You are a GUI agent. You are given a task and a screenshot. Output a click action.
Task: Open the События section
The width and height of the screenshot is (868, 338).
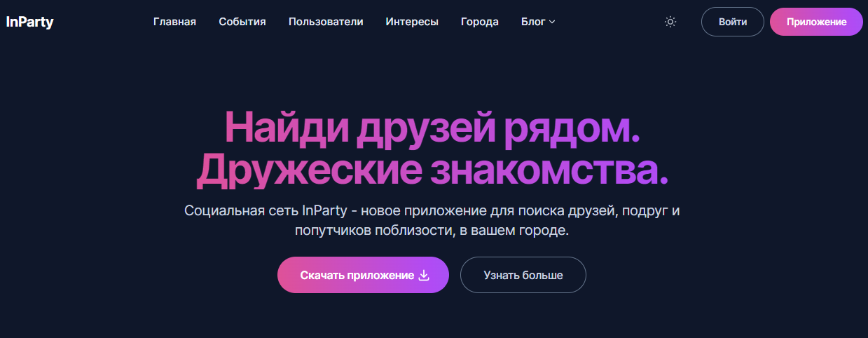(x=242, y=22)
